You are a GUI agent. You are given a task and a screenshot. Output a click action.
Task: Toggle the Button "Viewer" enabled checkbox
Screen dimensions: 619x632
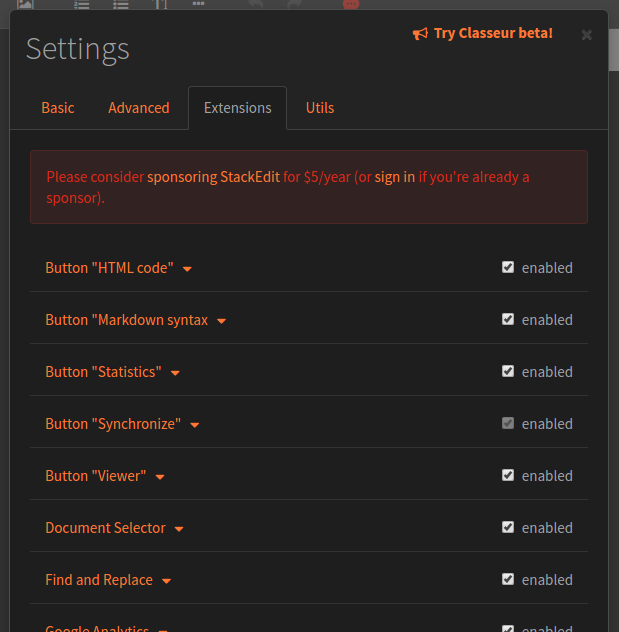pos(508,475)
